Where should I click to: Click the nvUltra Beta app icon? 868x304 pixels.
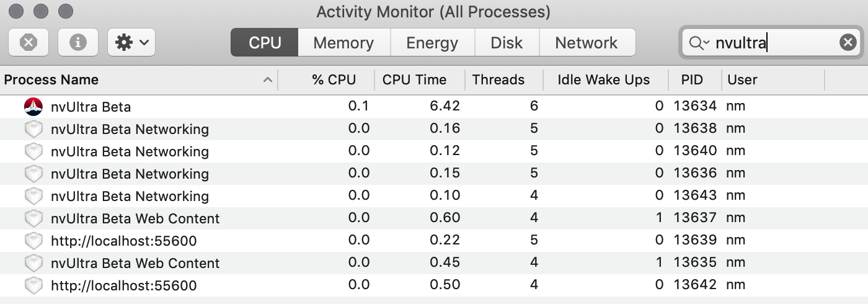pos(33,107)
